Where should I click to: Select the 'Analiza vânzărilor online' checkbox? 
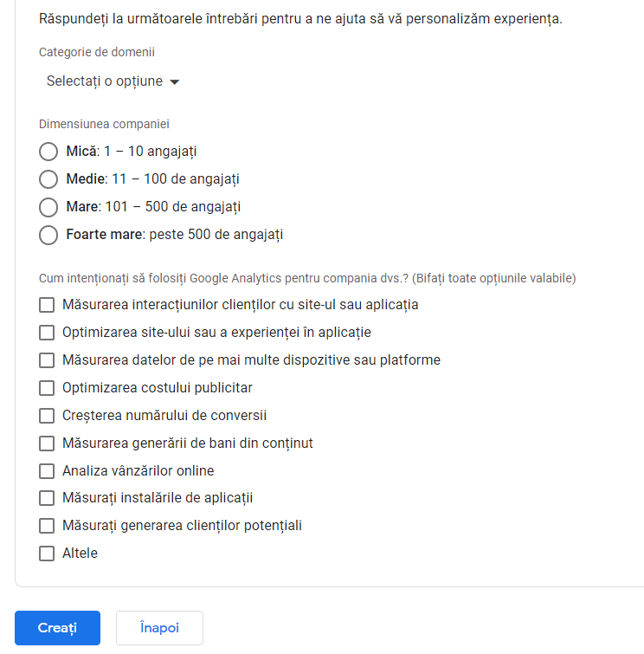point(47,471)
